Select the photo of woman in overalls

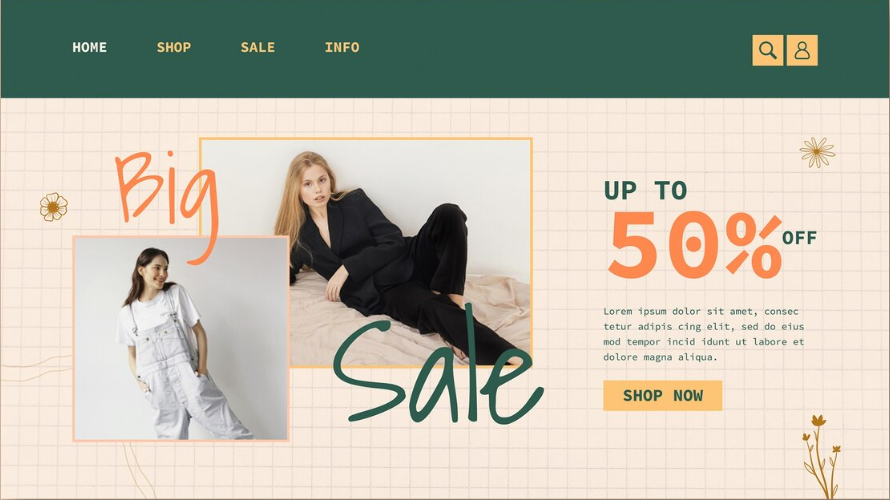coord(180,338)
